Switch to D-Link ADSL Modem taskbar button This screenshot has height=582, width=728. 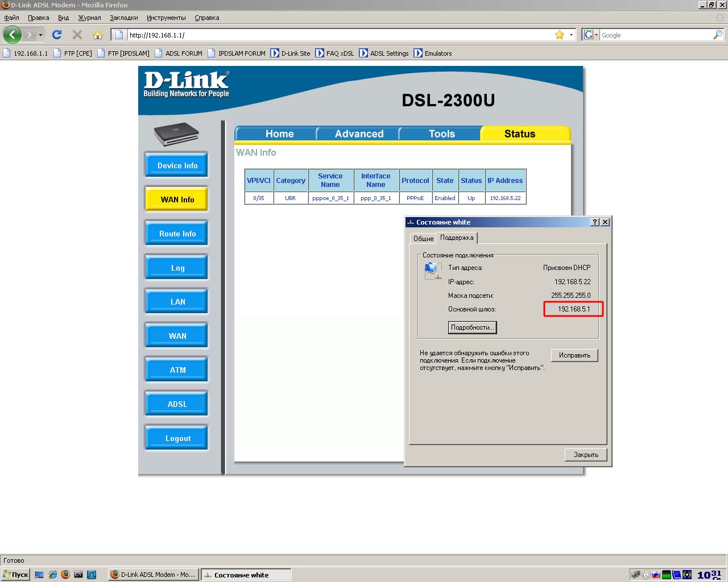[x=153, y=575]
